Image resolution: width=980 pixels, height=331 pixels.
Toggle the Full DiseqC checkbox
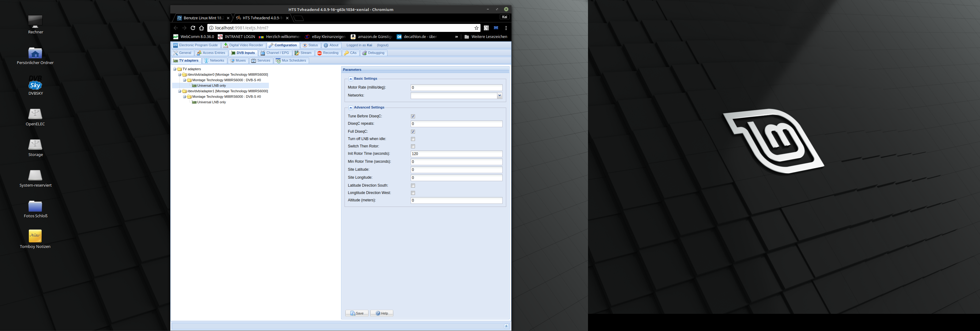413,131
